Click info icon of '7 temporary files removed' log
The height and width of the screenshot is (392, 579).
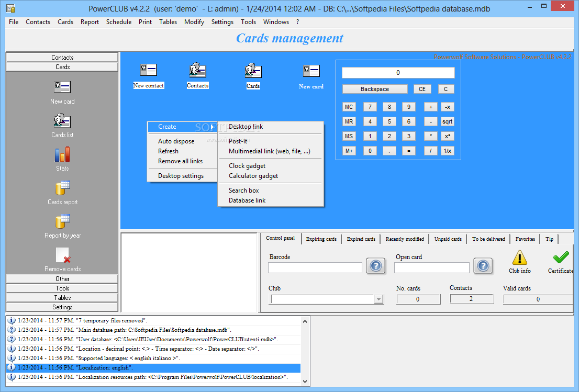[x=12, y=320]
